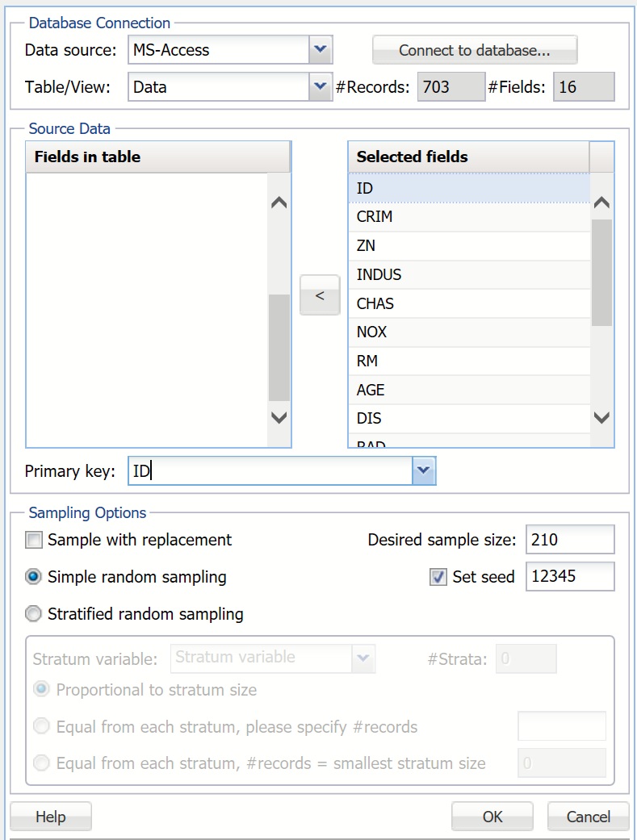Click the down scroll arrow in Fields in table
The image size is (637, 840).
coord(279,418)
